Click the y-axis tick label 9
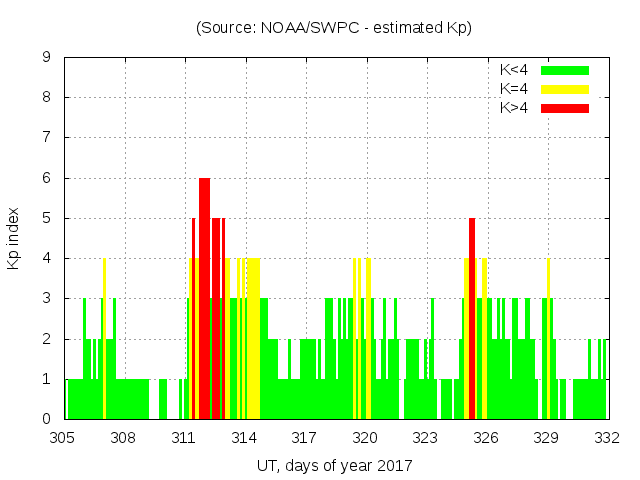 click(x=47, y=58)
